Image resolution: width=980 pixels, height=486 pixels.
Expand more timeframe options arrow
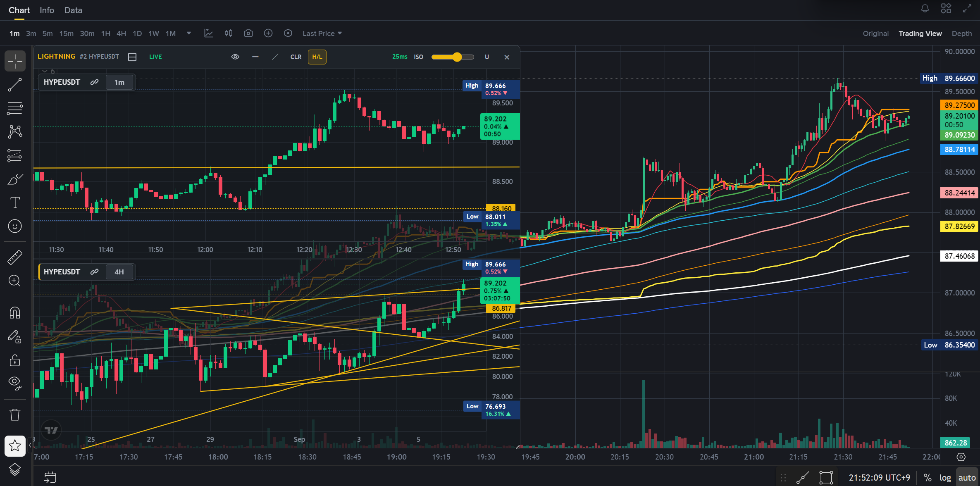click(x=189, y=33)
